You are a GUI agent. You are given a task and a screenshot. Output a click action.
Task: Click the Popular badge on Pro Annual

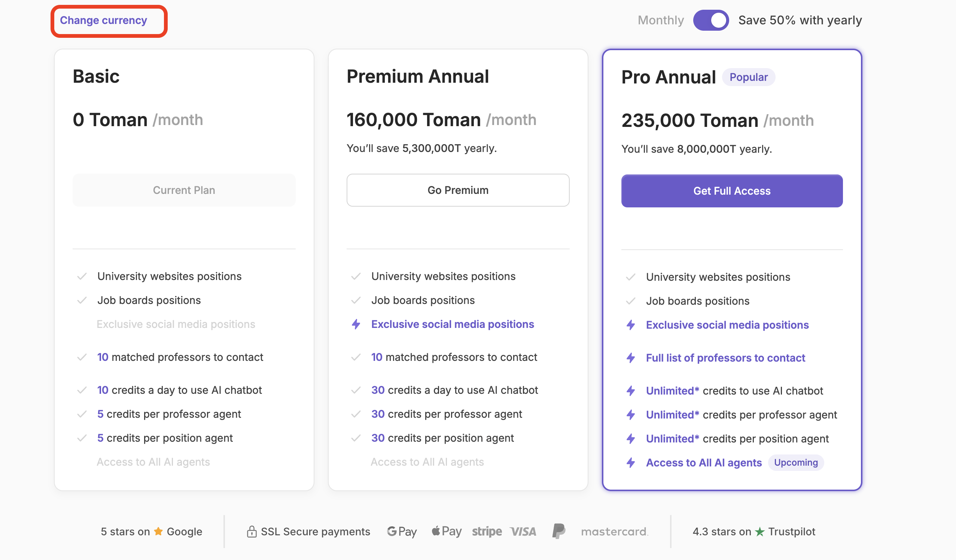[749, 77]
